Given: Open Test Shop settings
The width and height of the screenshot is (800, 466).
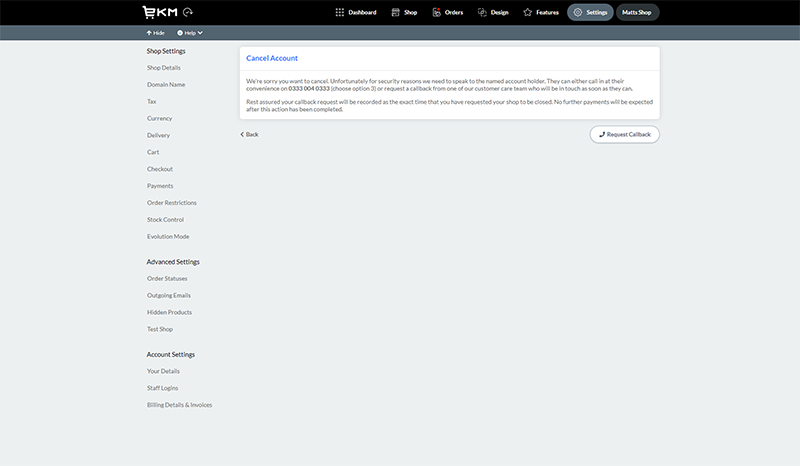Looking at the screenshot, I should pos(160,329).
